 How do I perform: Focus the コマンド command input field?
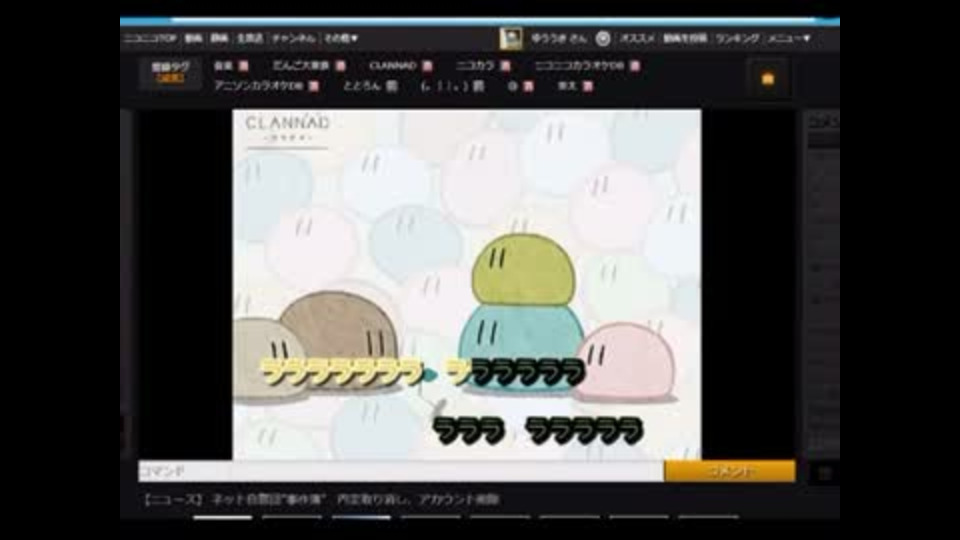click(x=184, y=471)
